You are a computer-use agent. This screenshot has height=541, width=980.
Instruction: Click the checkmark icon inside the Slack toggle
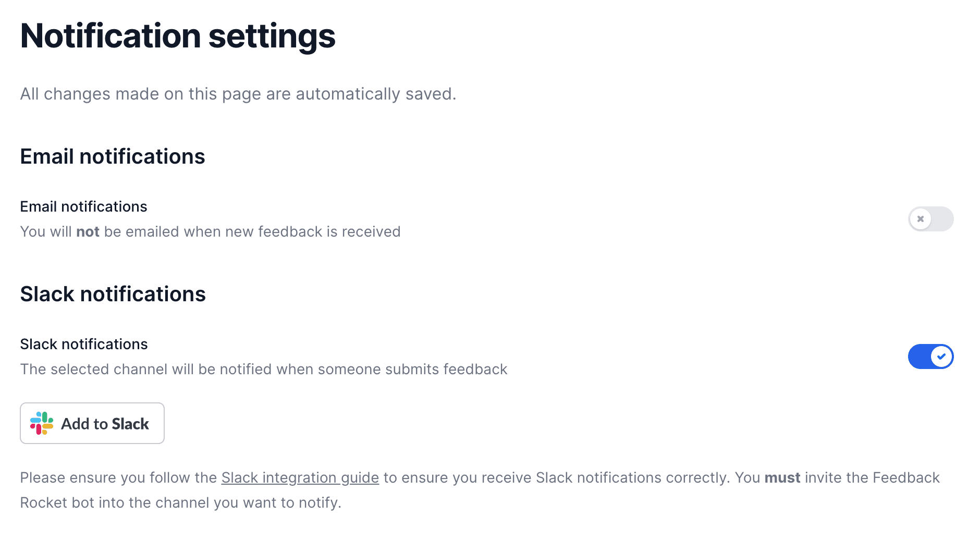[x=941, y=356]
